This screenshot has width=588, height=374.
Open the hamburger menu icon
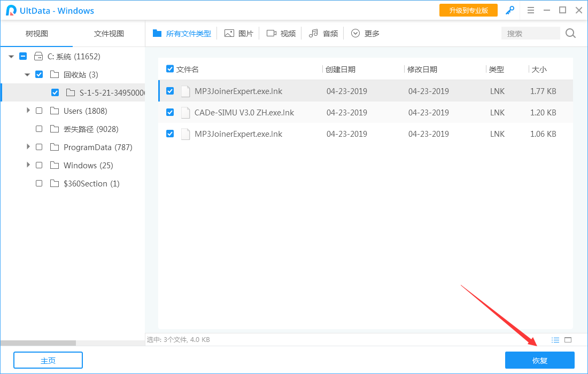[x=531, y=11]
